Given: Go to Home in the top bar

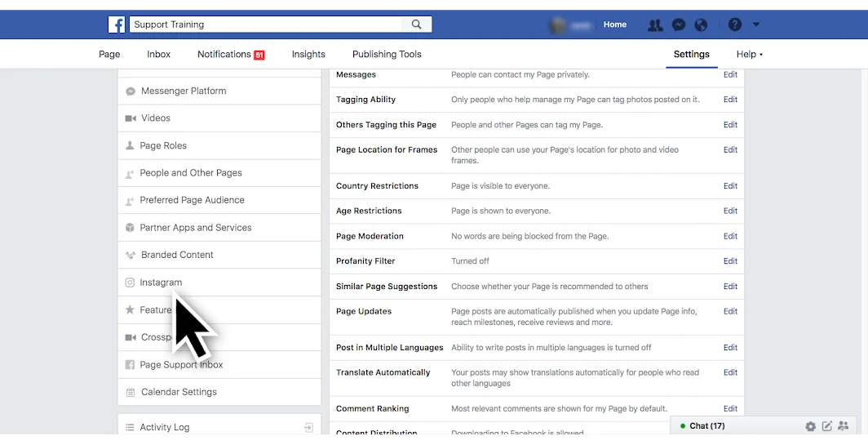Looking at the screenshot, I should point(615,24).
